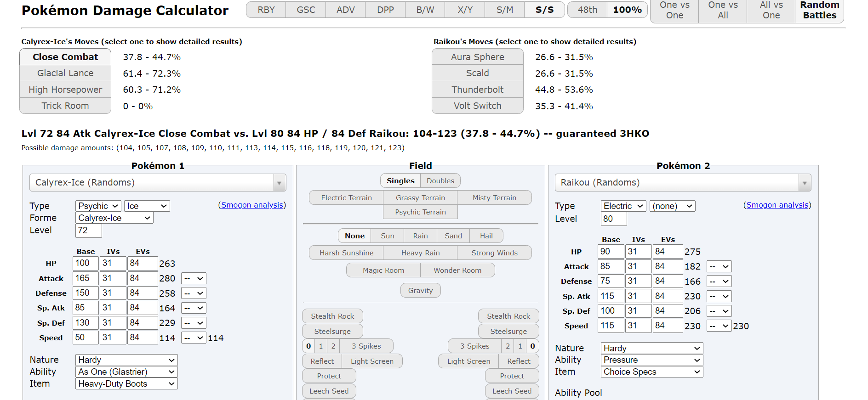The image size is (868, 400).
Task: Set weather to Sun
Action: (x=387, y=236)
